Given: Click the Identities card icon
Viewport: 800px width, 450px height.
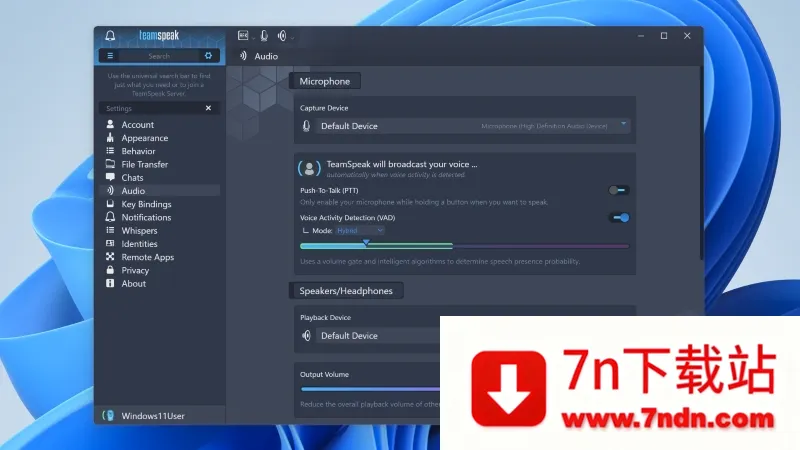Looking at the screenshot, I should click(110, 243).
